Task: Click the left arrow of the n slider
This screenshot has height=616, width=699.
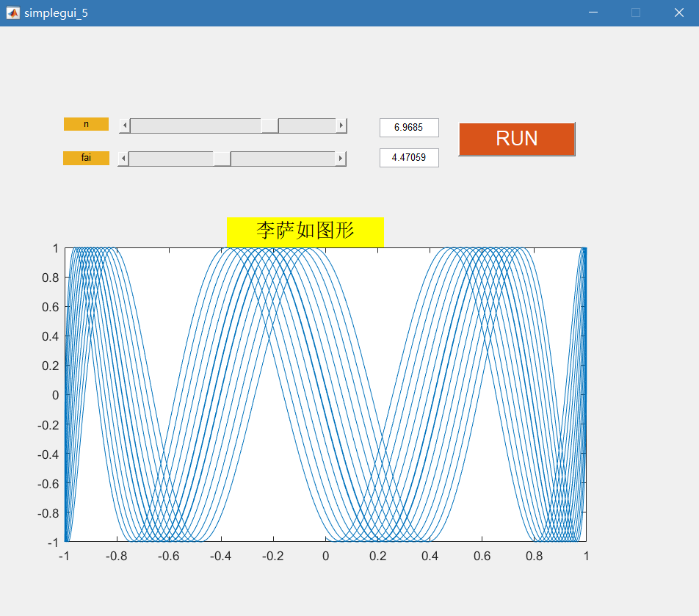Action: (125, 126)
